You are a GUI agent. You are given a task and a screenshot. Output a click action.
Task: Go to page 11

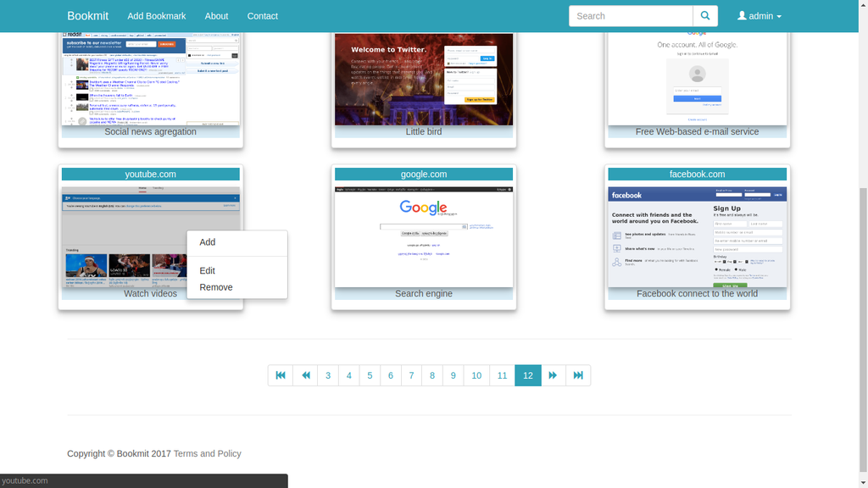click(502, 375)
